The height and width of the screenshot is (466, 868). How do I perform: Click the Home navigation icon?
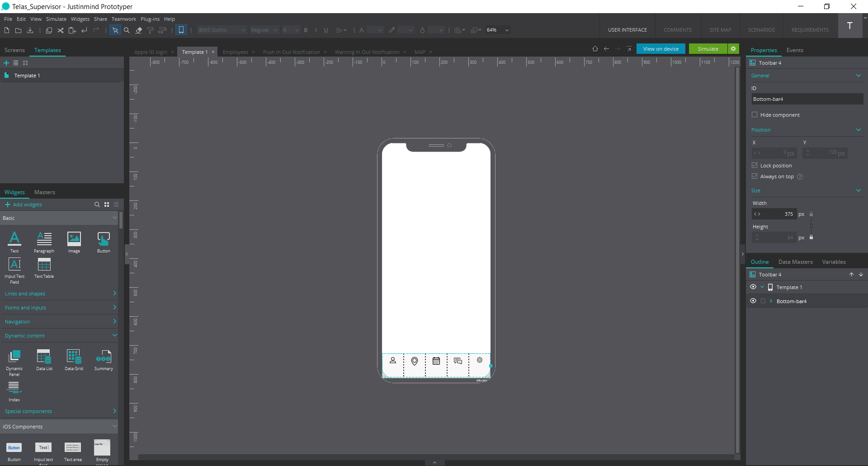(595, 49)
